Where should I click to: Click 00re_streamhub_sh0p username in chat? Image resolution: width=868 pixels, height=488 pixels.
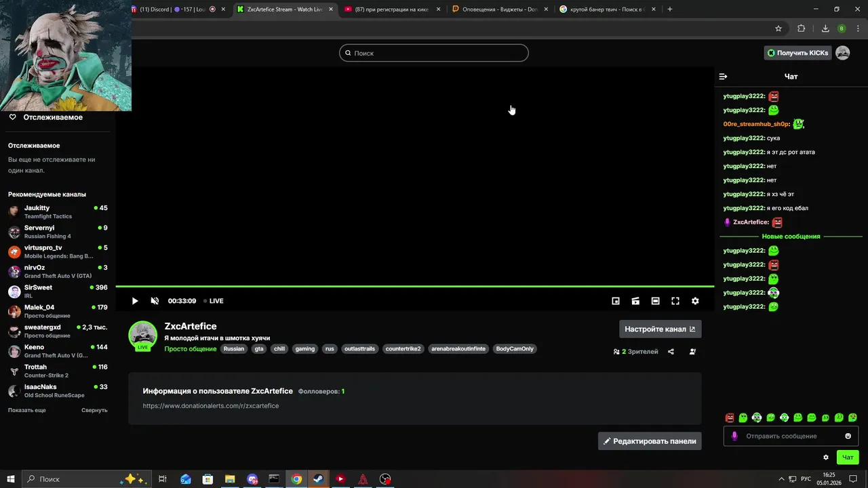757,124
